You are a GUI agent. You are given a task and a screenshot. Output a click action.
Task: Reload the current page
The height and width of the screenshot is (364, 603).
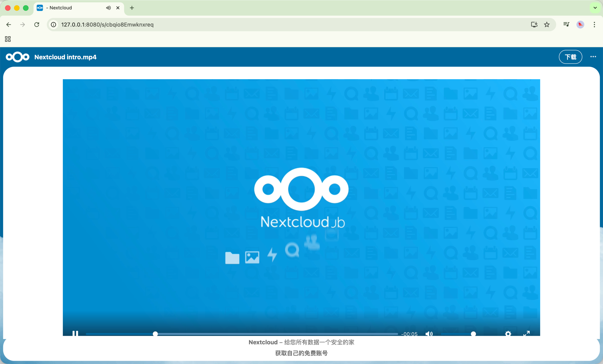click(x=37, y=24)
